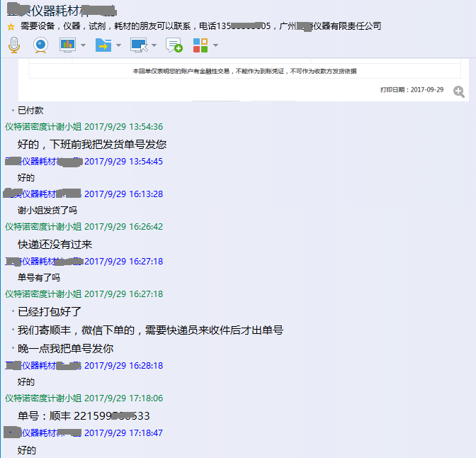The image size is (476, 458).
Task: Click the message "快递还没有过来"
Action: [x=55, y=245]
